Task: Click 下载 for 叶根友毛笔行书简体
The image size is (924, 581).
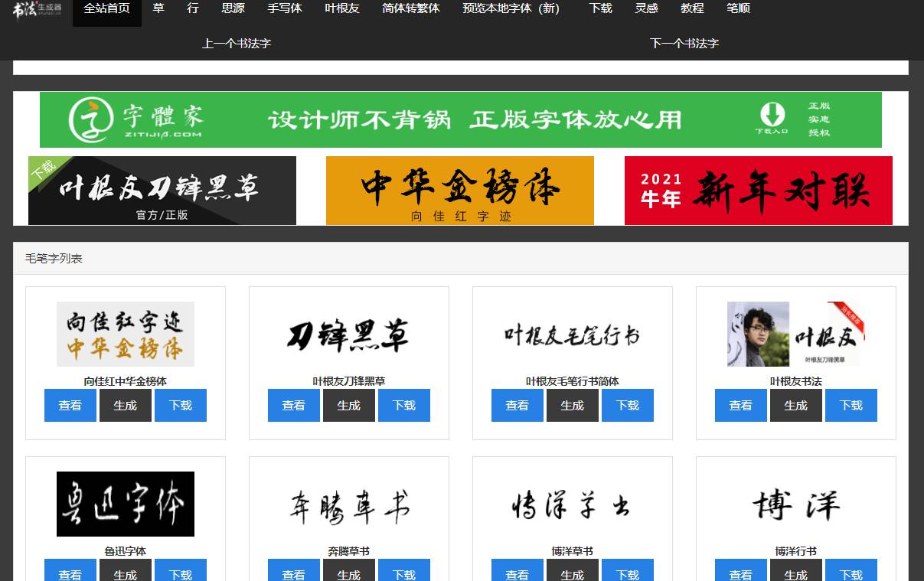Action: pyautogui.click(x=628, y=405)
